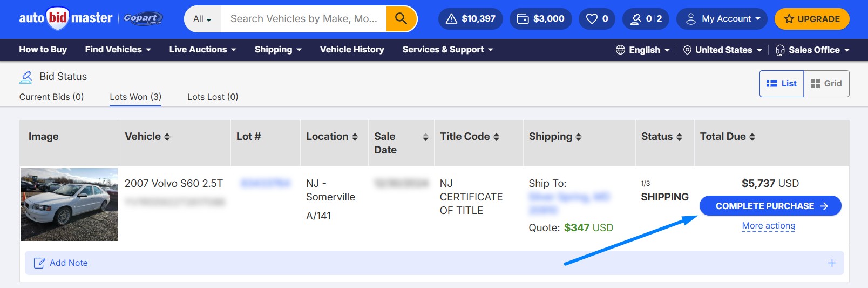Viewport: 868px width, 288px height.
Task: Open the deposit wallet amount
Action: [541, 19]
